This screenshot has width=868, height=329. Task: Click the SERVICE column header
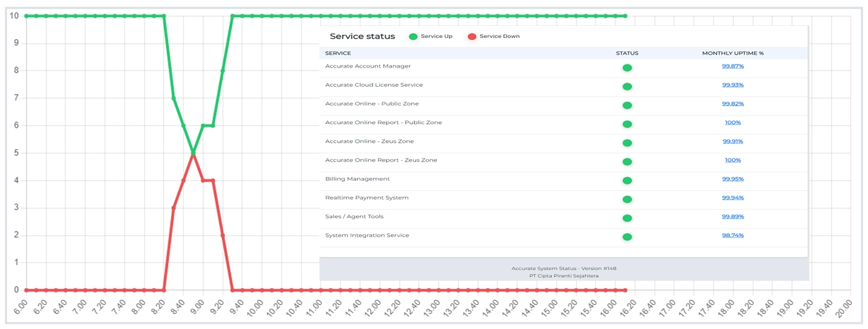click(338, 54)
